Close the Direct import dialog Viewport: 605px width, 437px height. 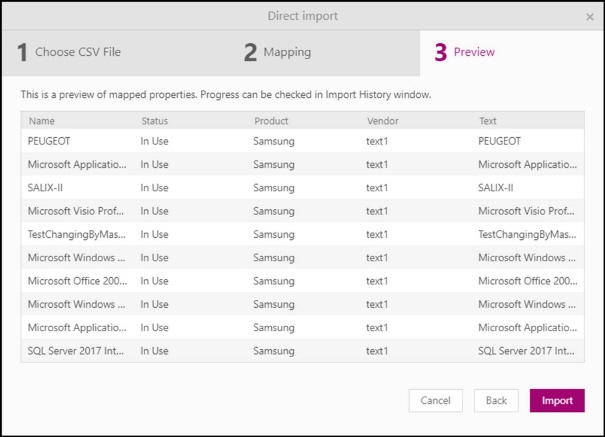click(590, 17)
